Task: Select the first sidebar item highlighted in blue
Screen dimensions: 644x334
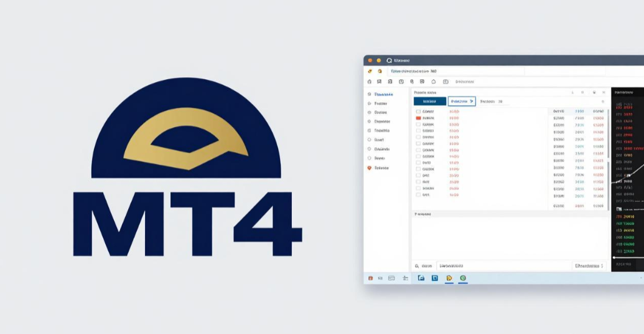Action: tap(383, 94)
